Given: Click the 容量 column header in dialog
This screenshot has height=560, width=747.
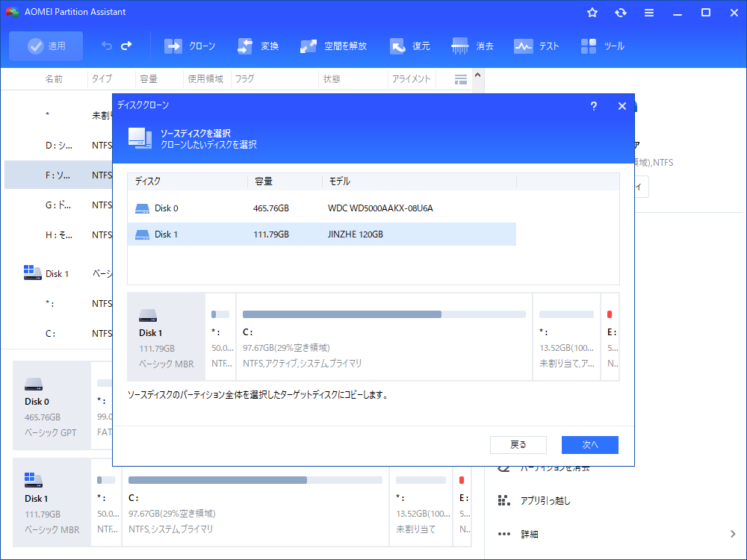Looking at the screenshot, I should (x=285, y=181).
